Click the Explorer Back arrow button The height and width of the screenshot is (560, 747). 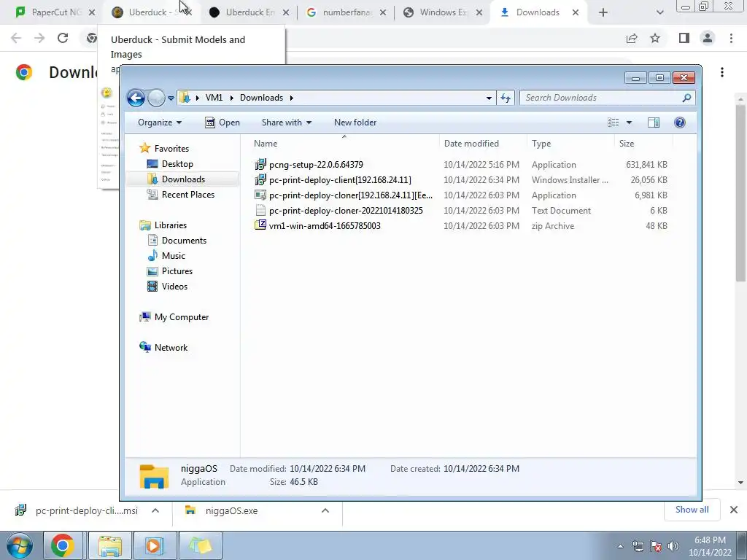pos(136,98)
